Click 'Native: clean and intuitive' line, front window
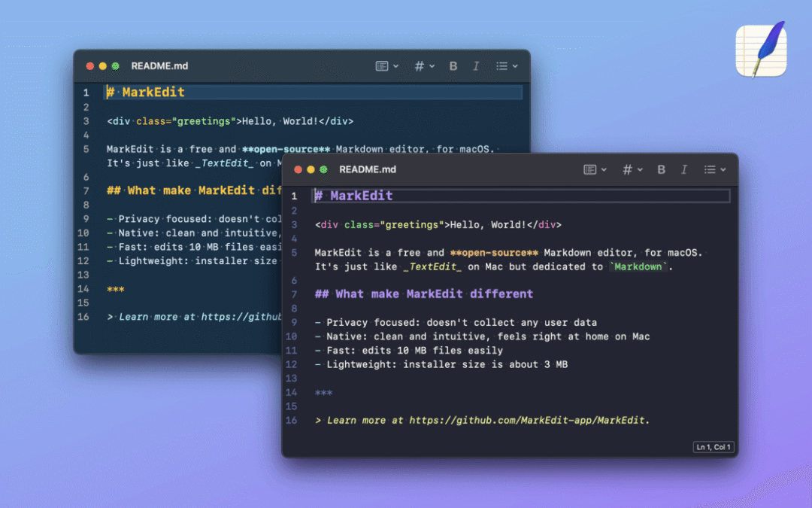 pyautogui.click(x=482, y=336)
